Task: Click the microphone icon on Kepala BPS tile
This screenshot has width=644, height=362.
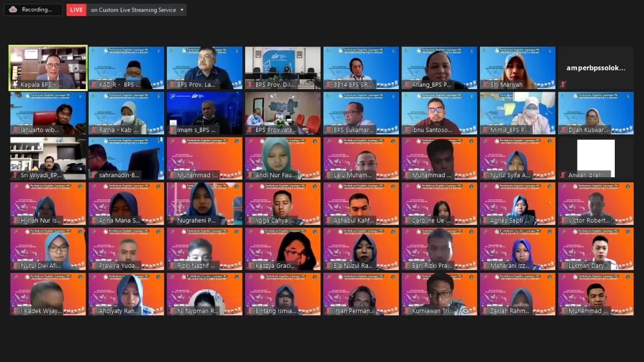Action: point(15,85)
